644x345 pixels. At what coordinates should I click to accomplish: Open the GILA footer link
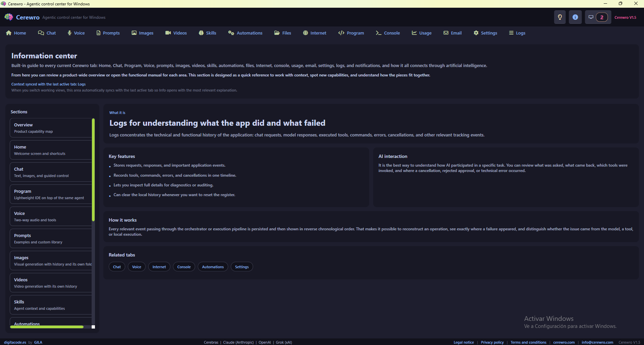coord(38,342)
